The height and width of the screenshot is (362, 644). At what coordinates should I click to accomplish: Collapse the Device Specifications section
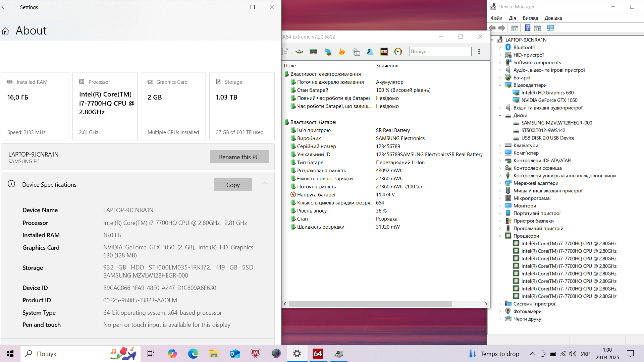click(265, 183)
